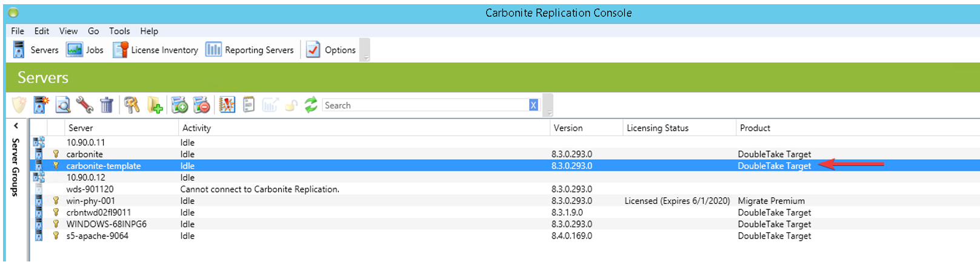
Task: Click the wrench Edit Server Properties icon
Action: coord(84,105)
